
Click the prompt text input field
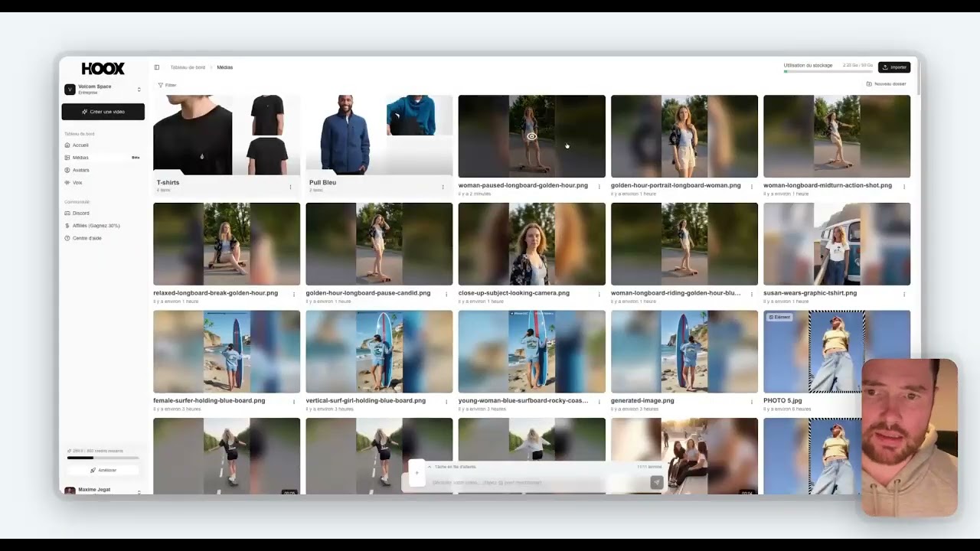(536, 482)
